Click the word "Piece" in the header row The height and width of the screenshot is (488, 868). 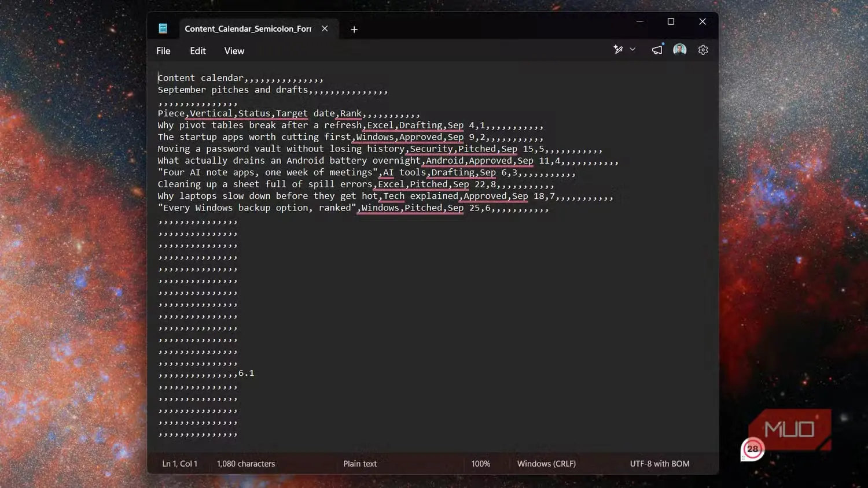click(x=171, y=113)
